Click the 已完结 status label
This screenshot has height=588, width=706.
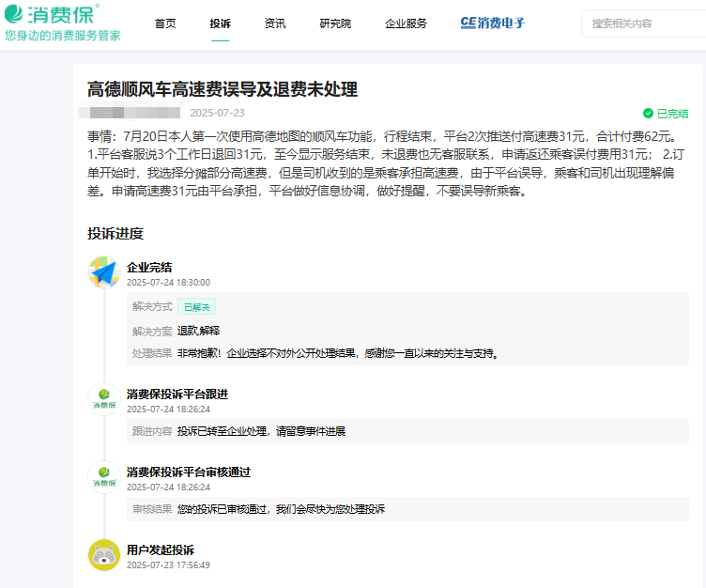tap(673, 114)
